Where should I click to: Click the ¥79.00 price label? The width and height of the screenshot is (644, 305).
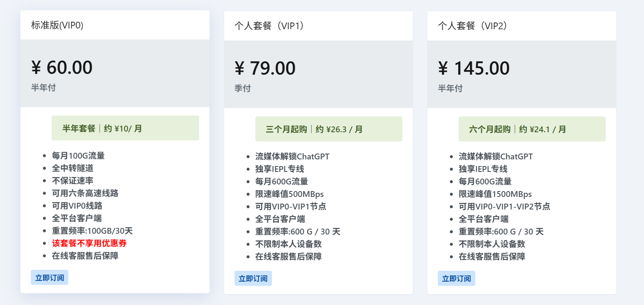tap(265, 68)
